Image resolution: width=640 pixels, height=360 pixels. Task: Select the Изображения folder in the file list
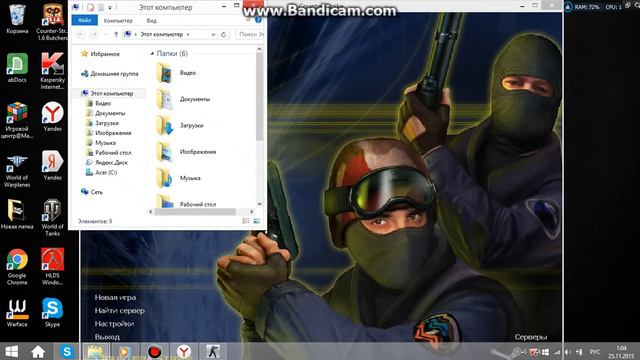point(187,152)
